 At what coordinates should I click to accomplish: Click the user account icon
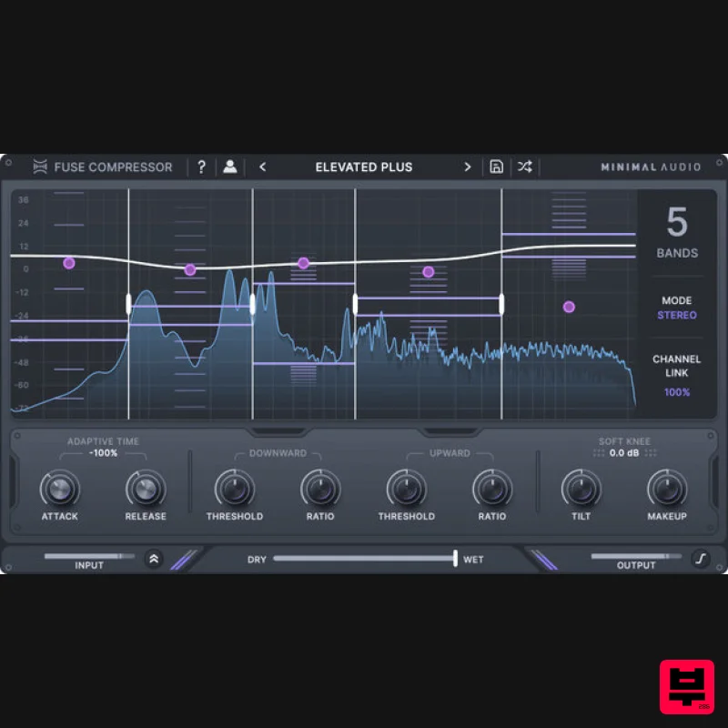230,167
